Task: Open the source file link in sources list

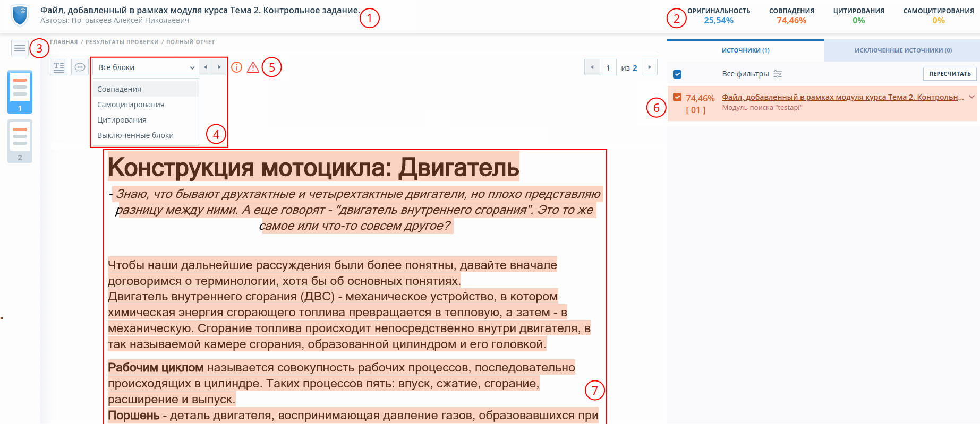Action: [842, 97]
